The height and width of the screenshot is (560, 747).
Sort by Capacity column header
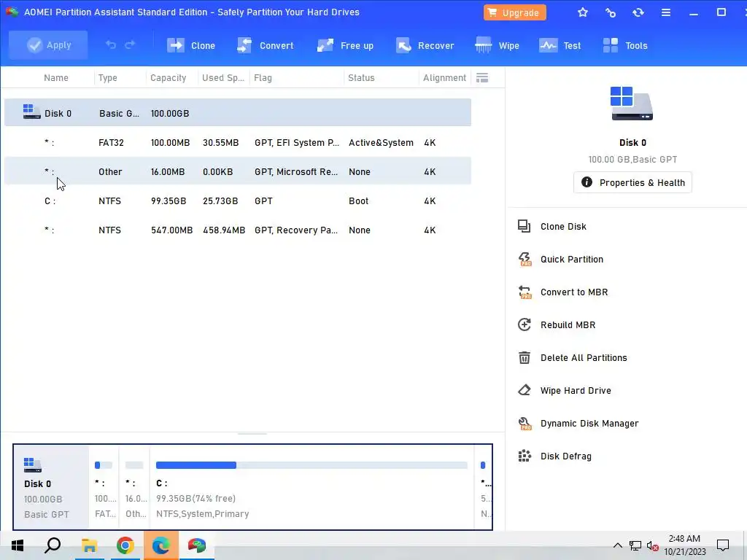pyautogui.click(x=169, y=77)
